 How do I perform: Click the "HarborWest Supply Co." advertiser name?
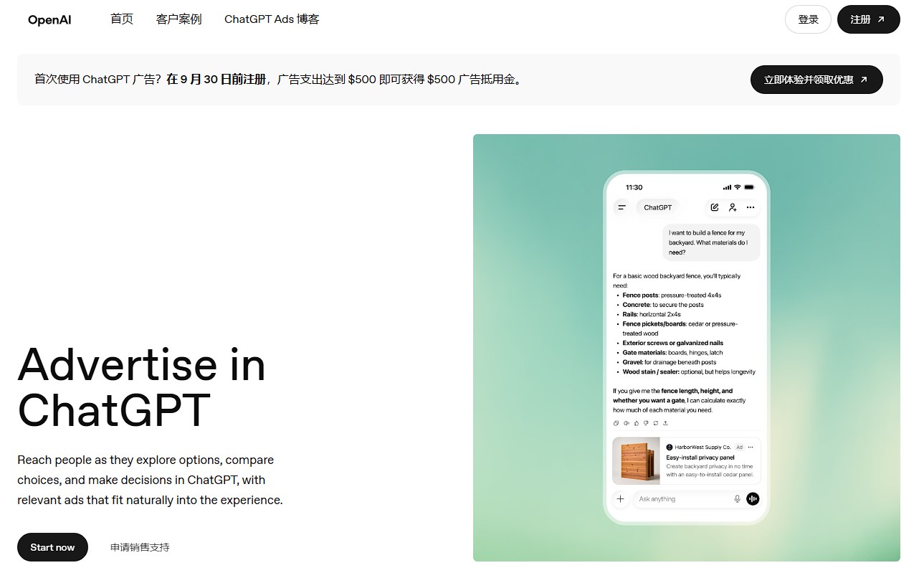(x=702, y=447)
